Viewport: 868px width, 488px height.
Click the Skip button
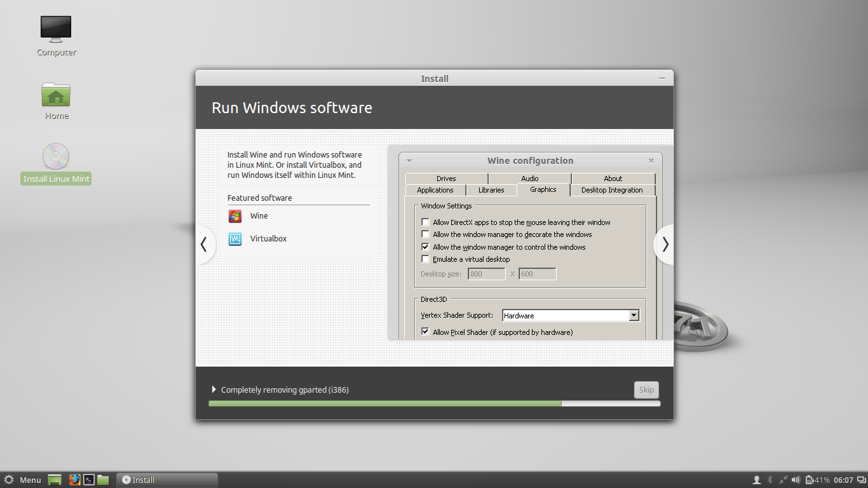(646, 390)
